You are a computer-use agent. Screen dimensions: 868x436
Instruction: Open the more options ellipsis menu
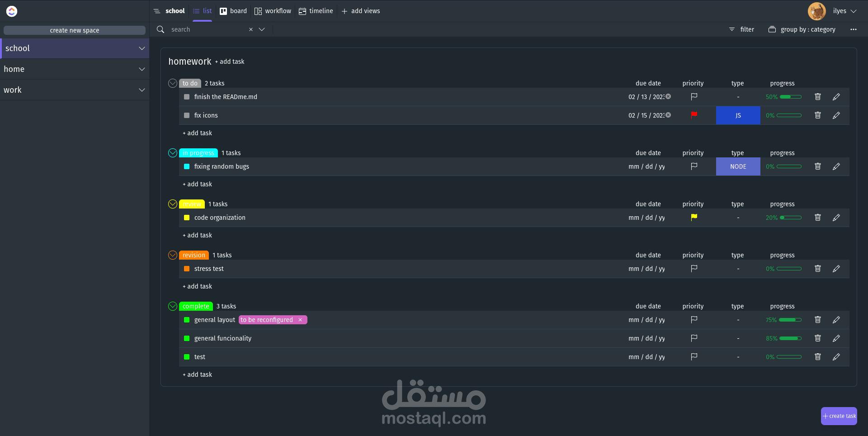(x=853, y=29)
